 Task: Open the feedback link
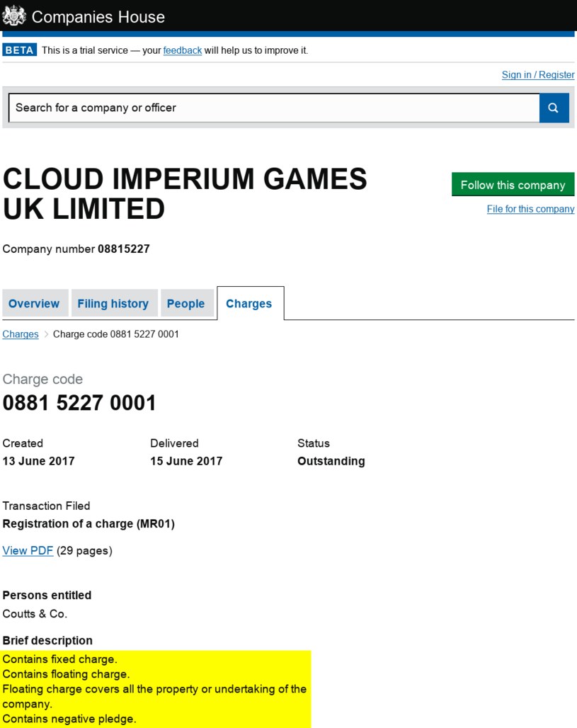tap(183, 50)
